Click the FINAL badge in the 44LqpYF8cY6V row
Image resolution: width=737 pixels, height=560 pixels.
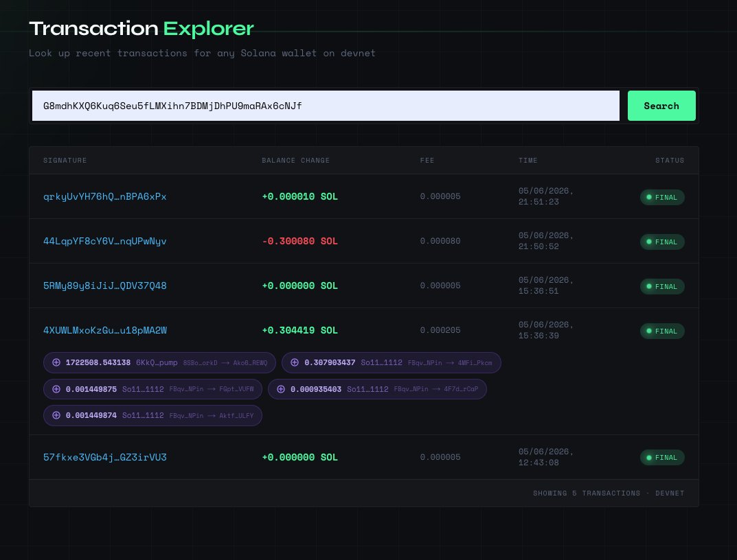point(662,242)
